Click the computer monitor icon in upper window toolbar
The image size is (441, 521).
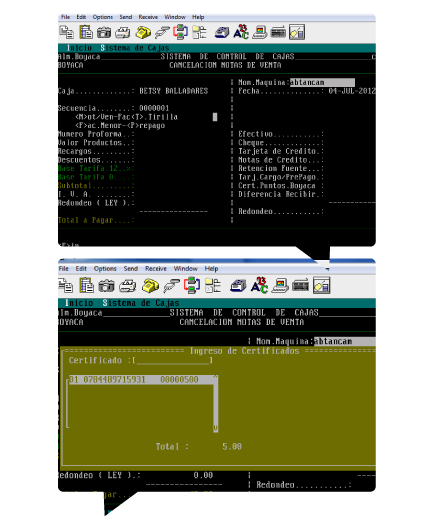[x=260, y=32]
